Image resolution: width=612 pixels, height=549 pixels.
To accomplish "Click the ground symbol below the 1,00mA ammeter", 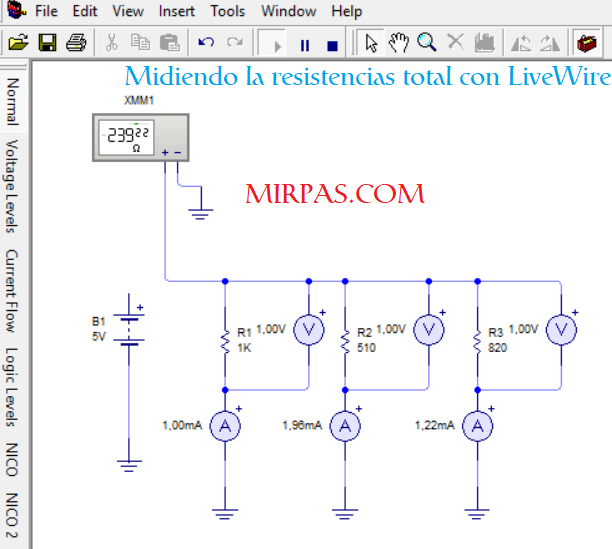I will (225, 514).
